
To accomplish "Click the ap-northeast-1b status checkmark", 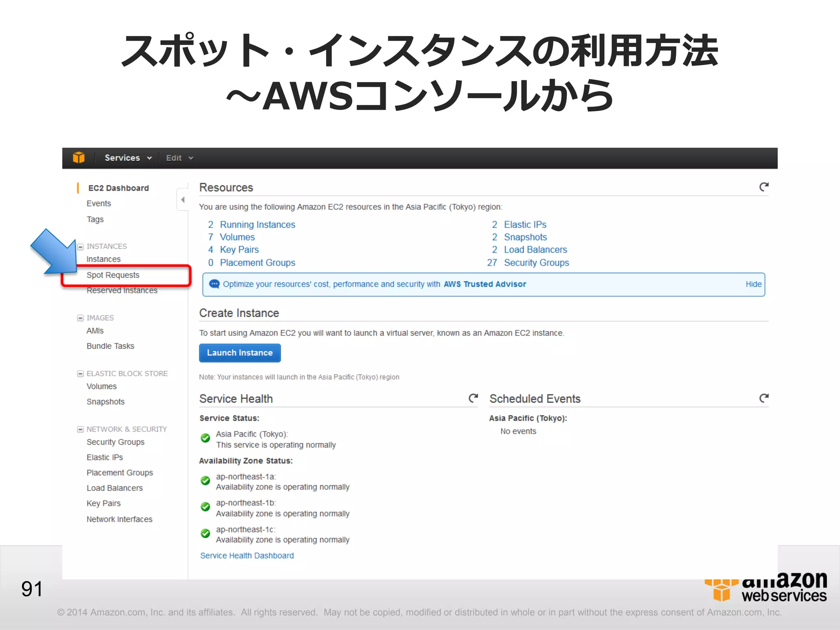I will (x=205, y=507).
